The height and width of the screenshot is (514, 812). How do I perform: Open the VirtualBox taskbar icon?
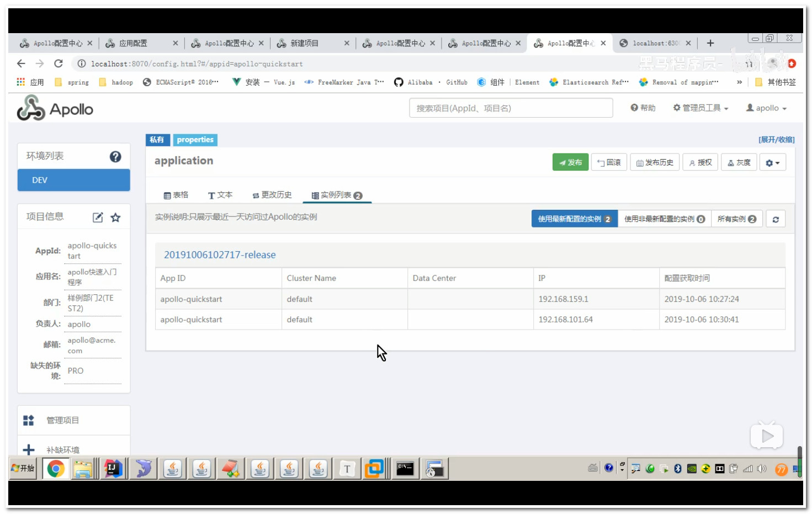pyautogui.click(x=374, y=469)
